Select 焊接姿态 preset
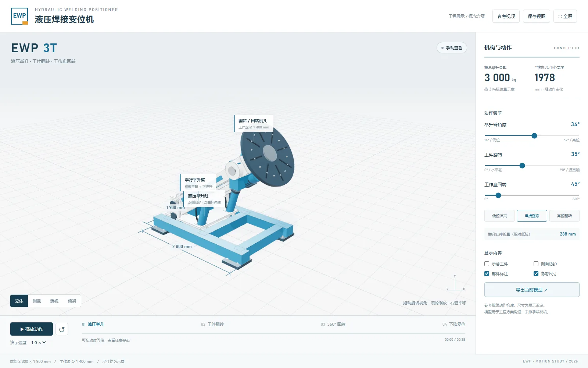This screenshot has width=588, height=368. [x=532, y=216]
